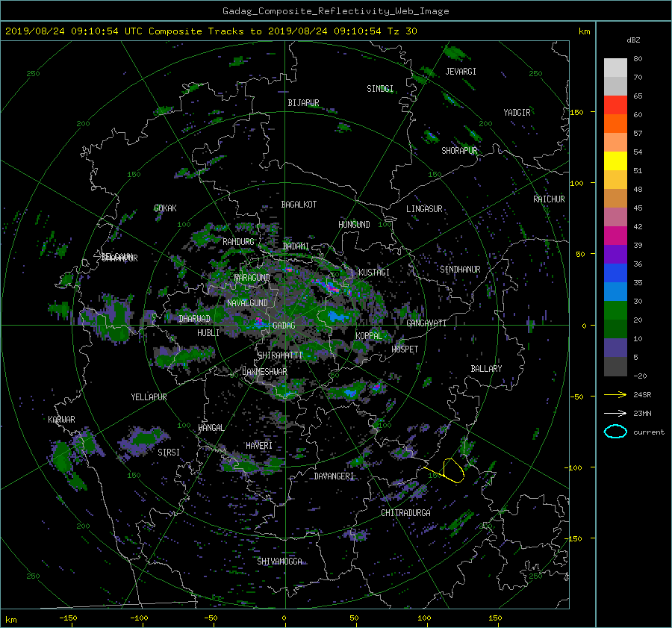Click the BAGALKOT city label
Viewport: 672px width, 628px height.
299,205
